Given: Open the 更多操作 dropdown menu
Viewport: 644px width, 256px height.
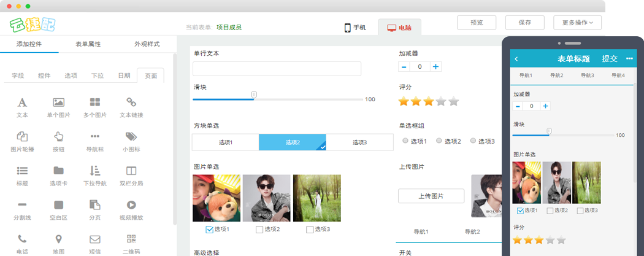Looking at the screenshot, I should pos(577,23).
